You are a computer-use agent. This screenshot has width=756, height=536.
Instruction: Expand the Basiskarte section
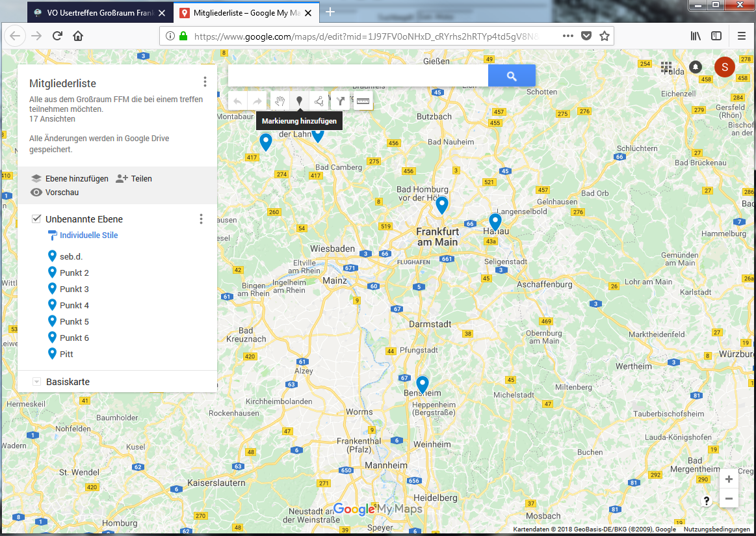[x=37, y=382]
